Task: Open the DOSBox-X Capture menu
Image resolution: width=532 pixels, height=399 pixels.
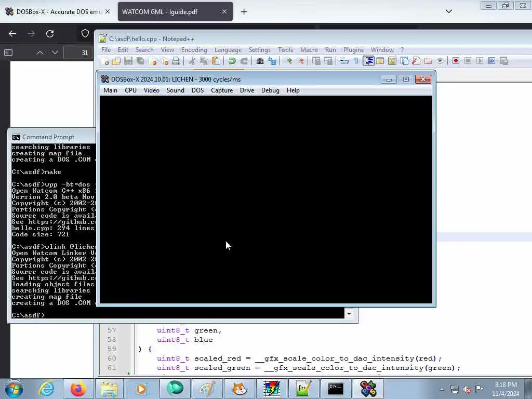Action: click(222, 90)
